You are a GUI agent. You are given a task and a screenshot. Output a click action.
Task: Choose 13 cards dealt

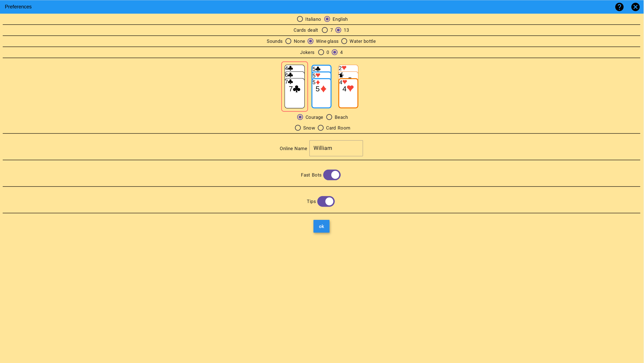coord(338,30)
